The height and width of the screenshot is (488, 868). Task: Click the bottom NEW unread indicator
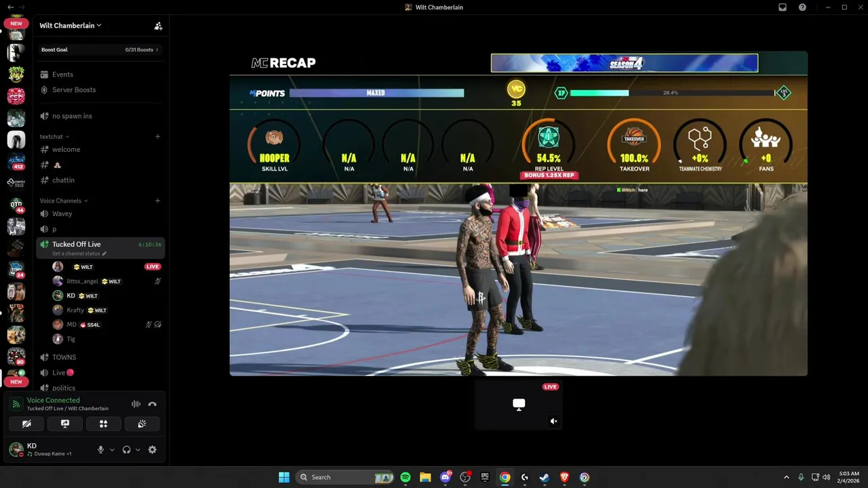coord(16,382)
